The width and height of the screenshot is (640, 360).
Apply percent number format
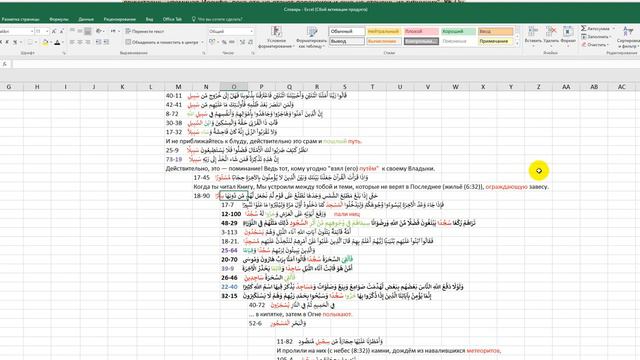pyautogui.click(x=224, y=42)
